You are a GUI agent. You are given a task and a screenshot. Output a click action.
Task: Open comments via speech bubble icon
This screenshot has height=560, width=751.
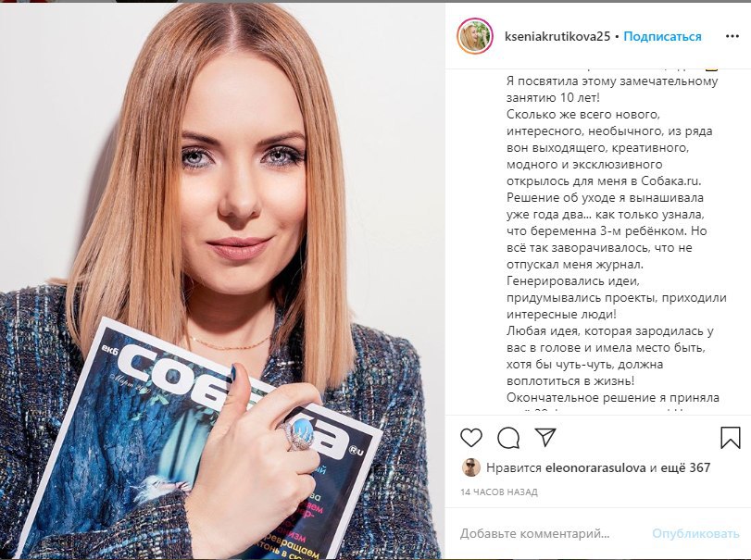pyautogui.click(x=508, y=438)
